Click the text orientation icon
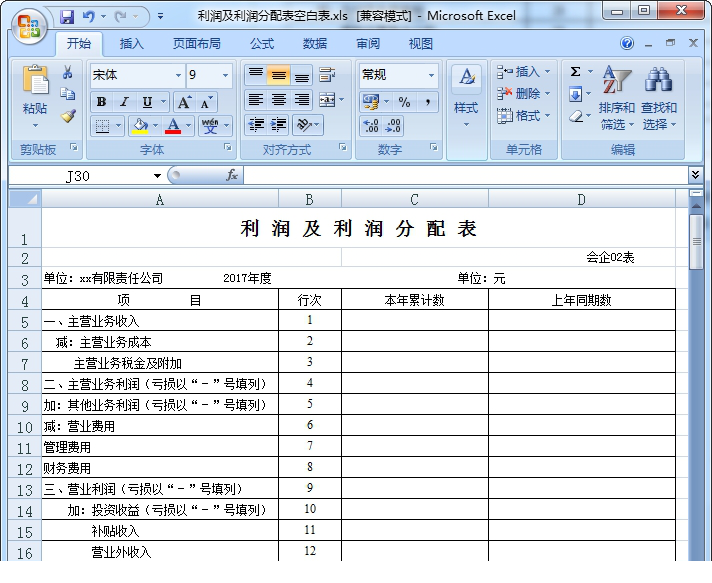Image resolution: width=712 pixels, height=583 pixels. pos(303,124)
